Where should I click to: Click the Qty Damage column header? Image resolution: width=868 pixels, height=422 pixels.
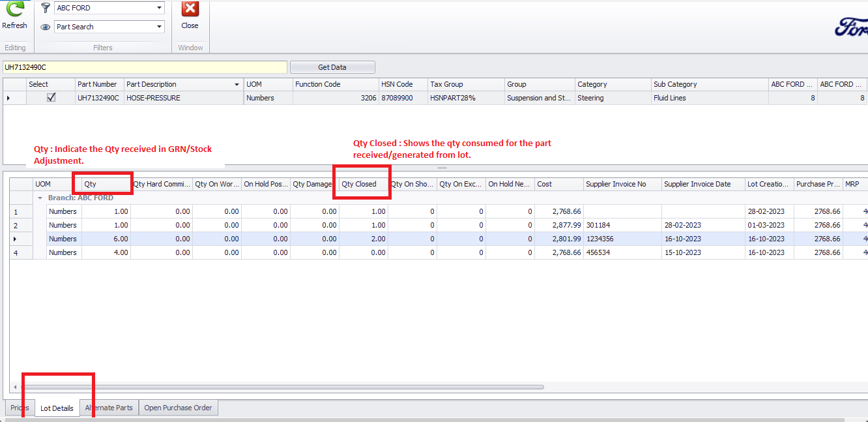(x=315, y=184)
